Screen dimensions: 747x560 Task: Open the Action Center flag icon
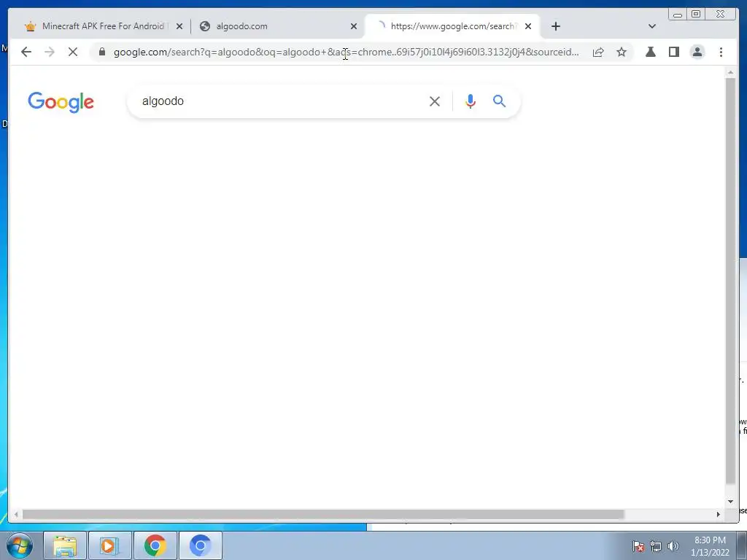638,546
